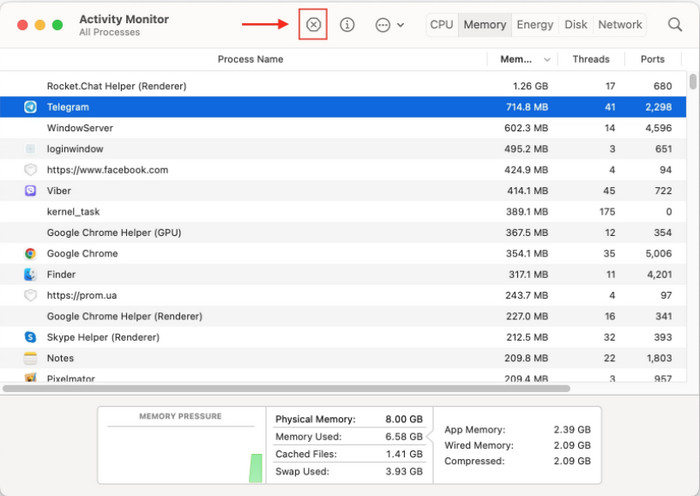Click the Wired Memory label
700x496 pixels.
pyautogui.click(x=479, y=446)
